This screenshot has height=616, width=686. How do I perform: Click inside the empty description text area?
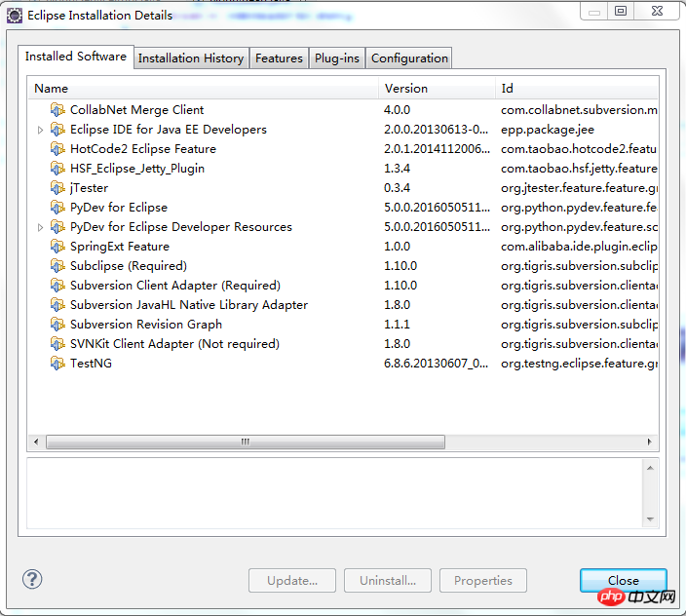(334, 493)
